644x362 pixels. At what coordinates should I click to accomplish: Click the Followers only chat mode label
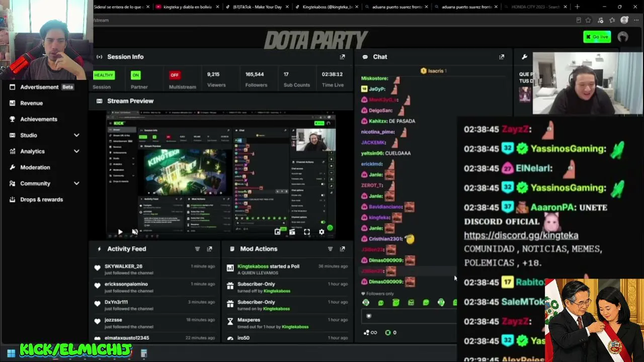click(380, 294)
